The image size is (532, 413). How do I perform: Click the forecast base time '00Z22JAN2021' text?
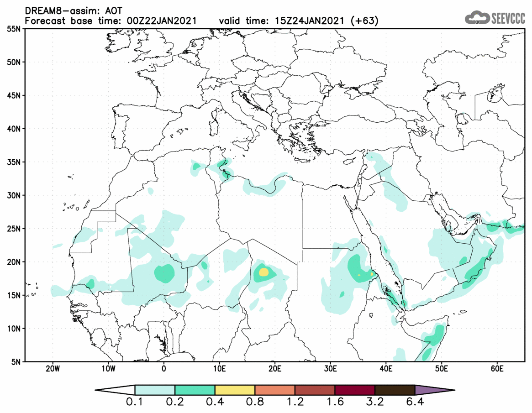click(162, 21)
